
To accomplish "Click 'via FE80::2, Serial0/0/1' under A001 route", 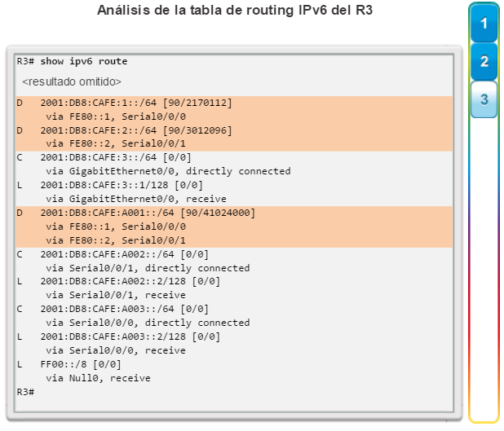I will (116, 240).
